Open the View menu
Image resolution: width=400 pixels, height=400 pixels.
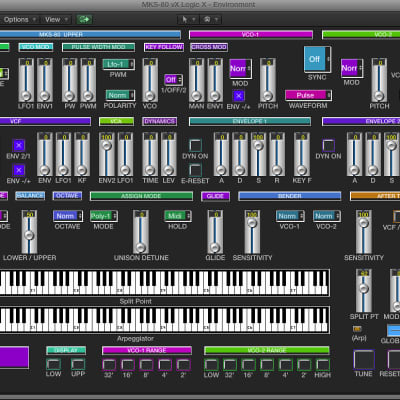click(56, 19)
